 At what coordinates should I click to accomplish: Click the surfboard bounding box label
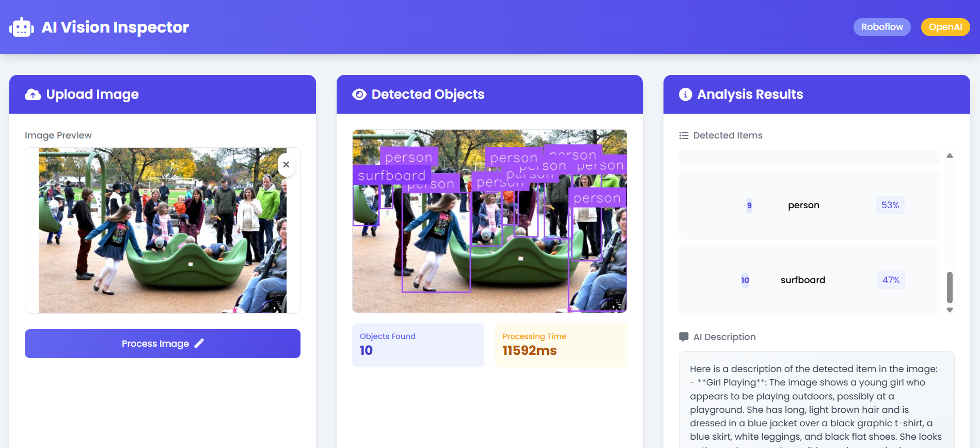391,176
